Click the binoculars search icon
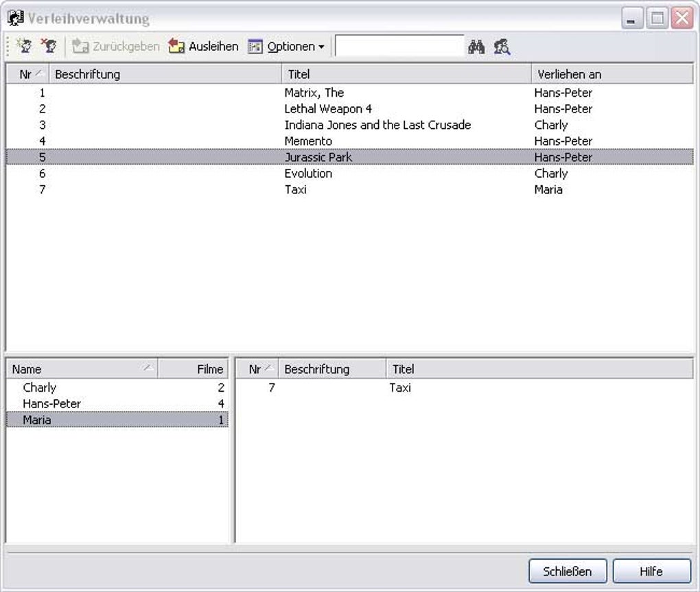Viewport: 700px width, 592px height. coord(476,47)
